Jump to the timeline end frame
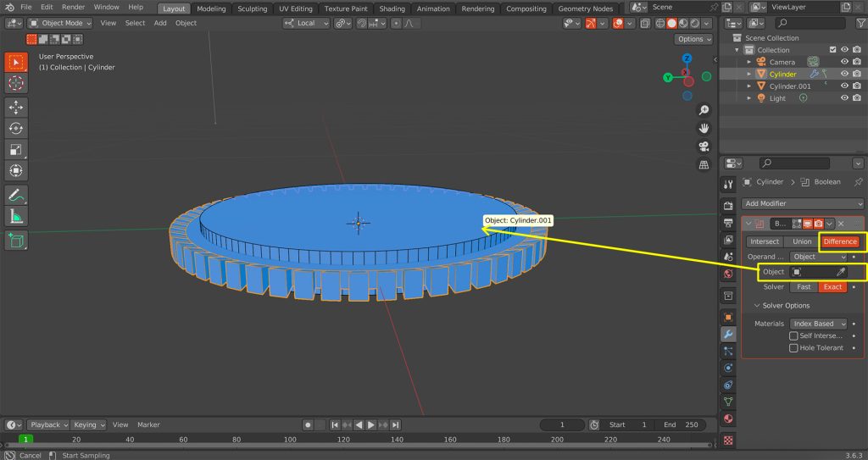868x460 pixels. (x=395, y=424)
